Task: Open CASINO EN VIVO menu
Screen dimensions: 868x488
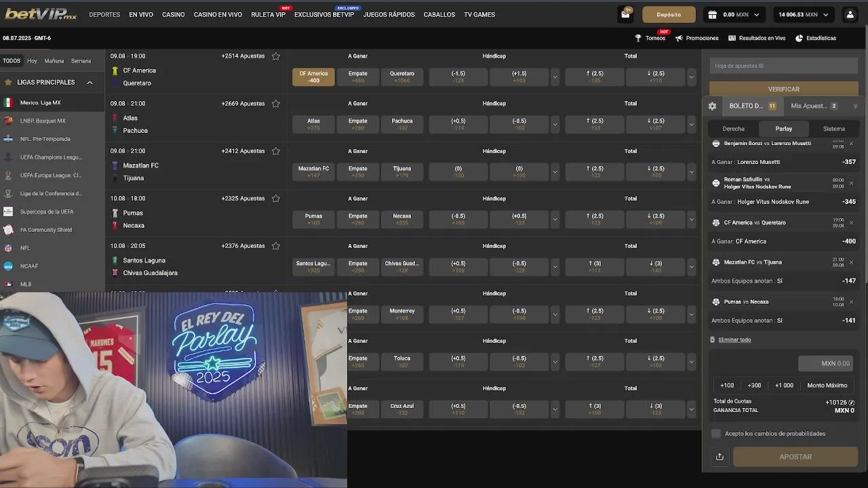Action: click(x=218, y=14)
